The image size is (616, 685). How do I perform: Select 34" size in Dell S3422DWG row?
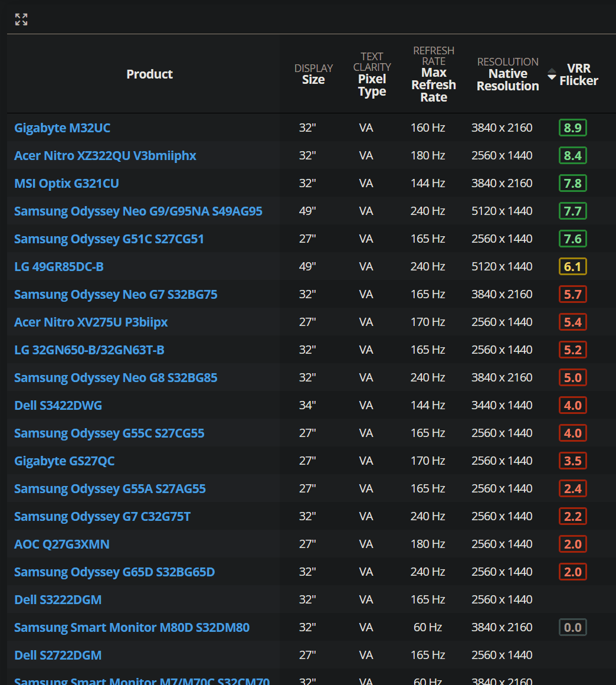click(x=307, y=406)
